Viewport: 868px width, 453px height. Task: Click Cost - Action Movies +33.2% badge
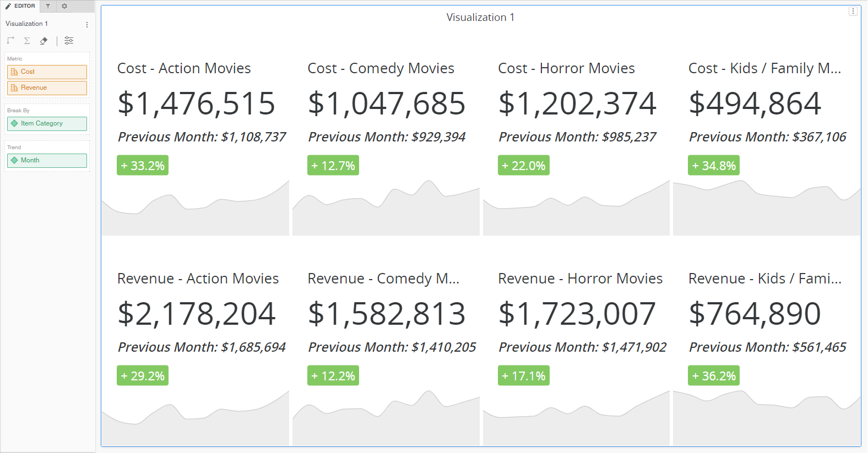(x=143, y=166)
